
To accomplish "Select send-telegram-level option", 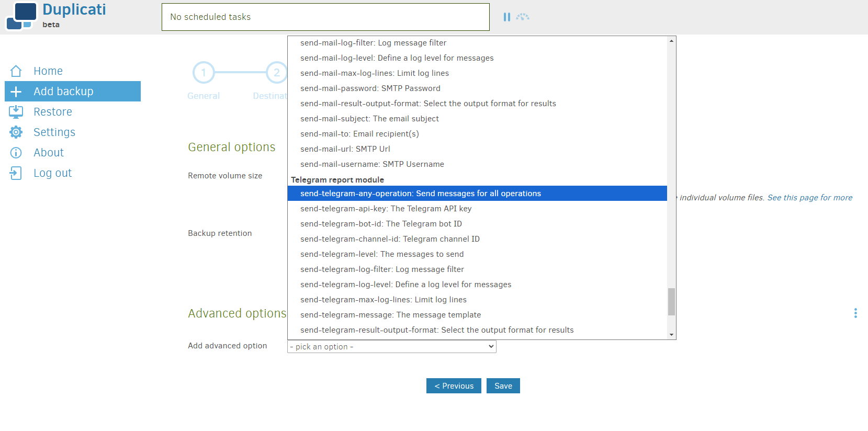I will point(477,254).
